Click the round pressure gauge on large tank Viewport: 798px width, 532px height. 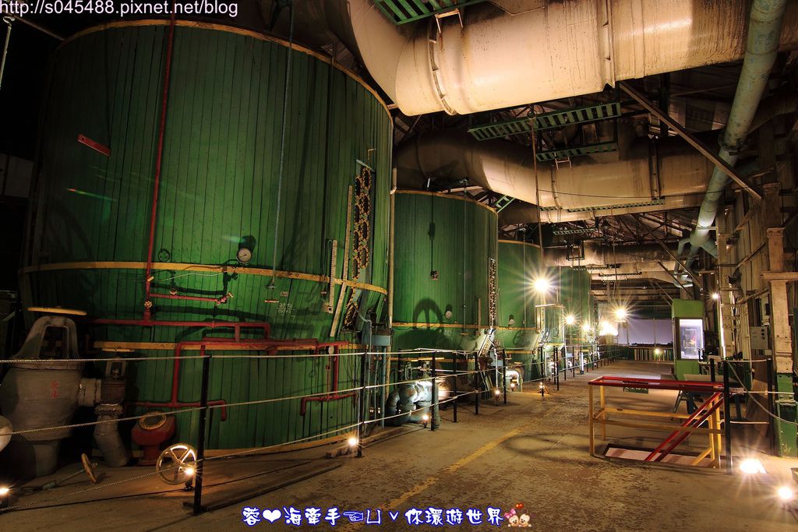pyautogui.click(x=244, y=255)
